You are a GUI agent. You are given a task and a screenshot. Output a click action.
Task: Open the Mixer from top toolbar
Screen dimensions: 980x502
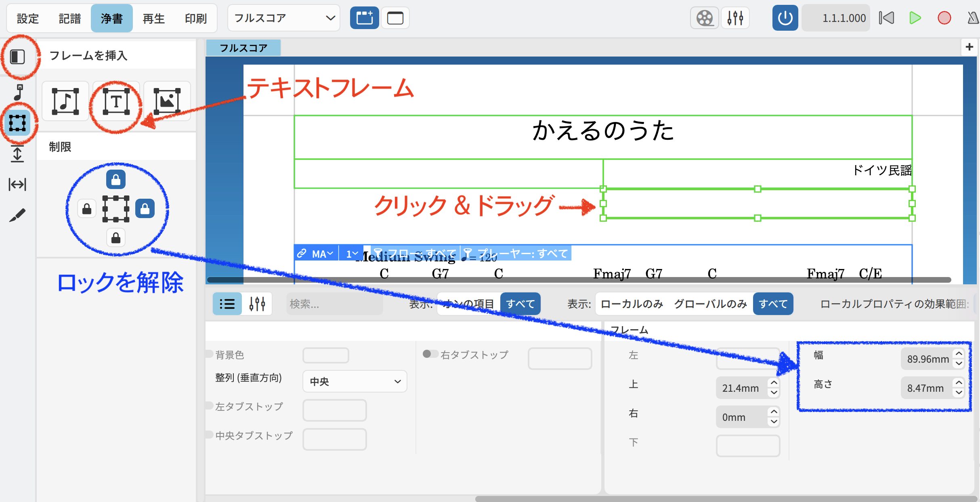[735, 18]
